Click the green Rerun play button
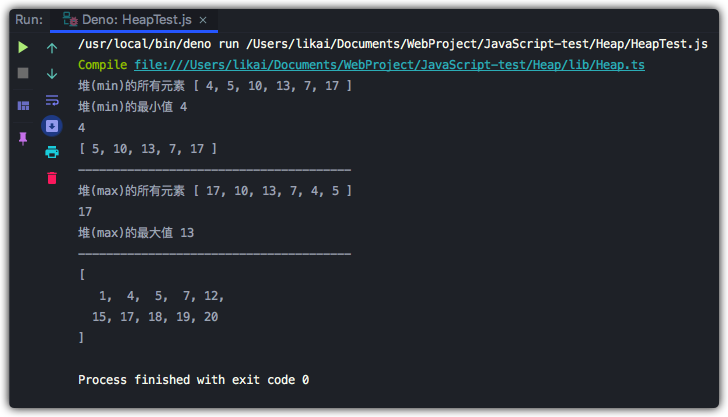Screen dimensions: 728x417 (23, 47)
